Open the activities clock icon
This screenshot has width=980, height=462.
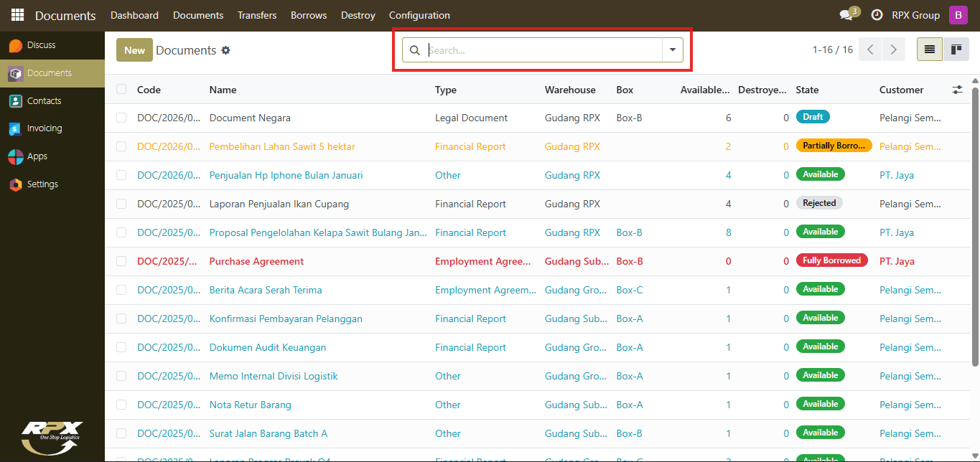tap(877, 15)
